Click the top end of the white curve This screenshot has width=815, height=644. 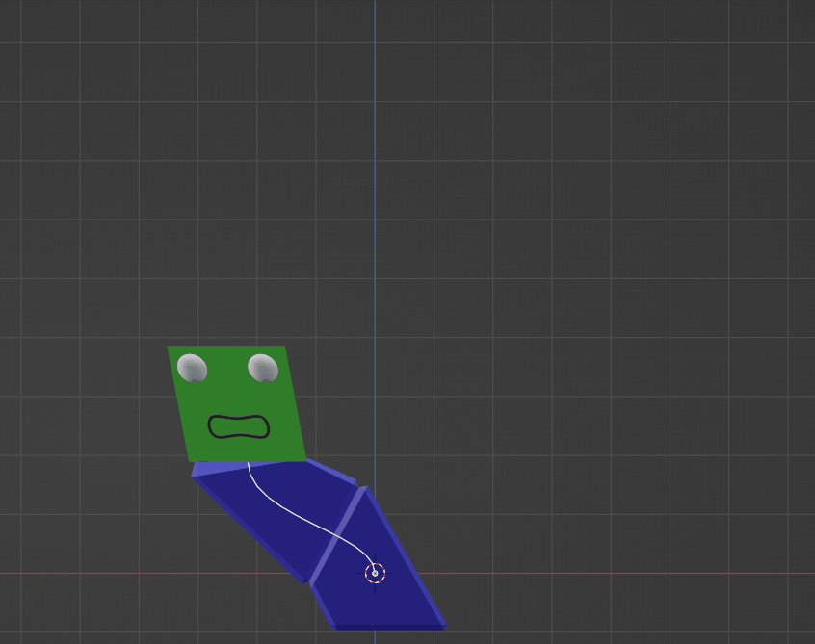[249, 463]
